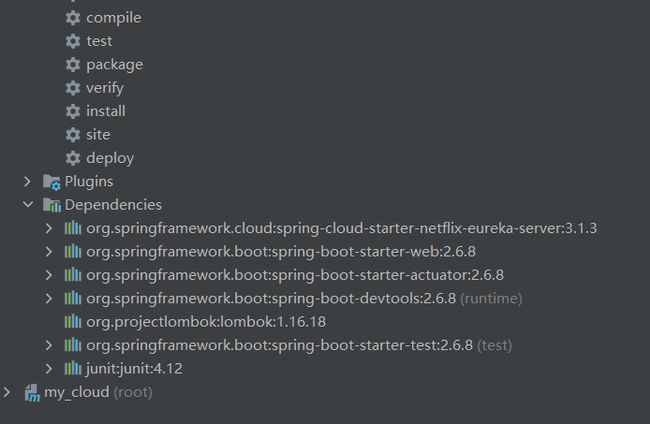The width and height of the screenshot is (650, 424).
Task: Expand the spring-boot-starter-web dependency arrow
Action: 49,252
